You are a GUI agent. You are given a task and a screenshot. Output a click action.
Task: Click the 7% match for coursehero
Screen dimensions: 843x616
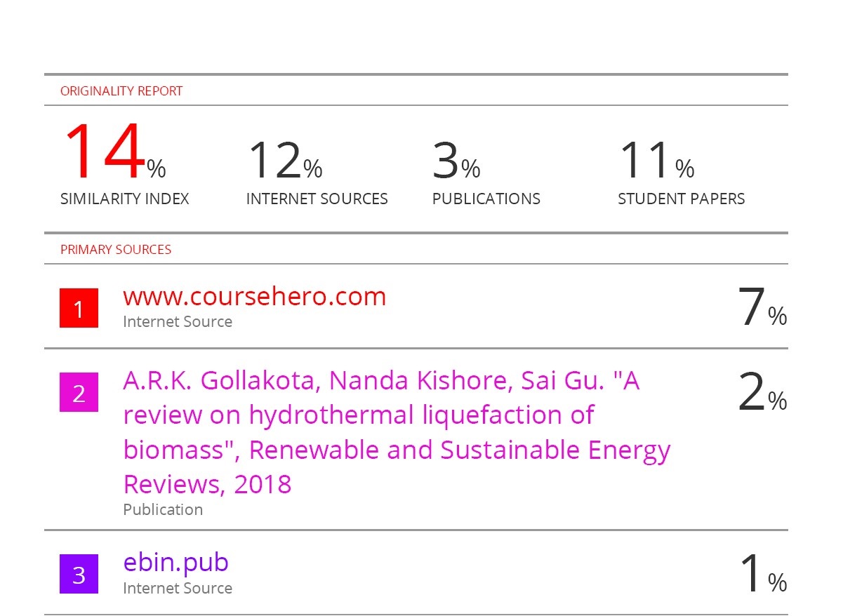point(762,309)
